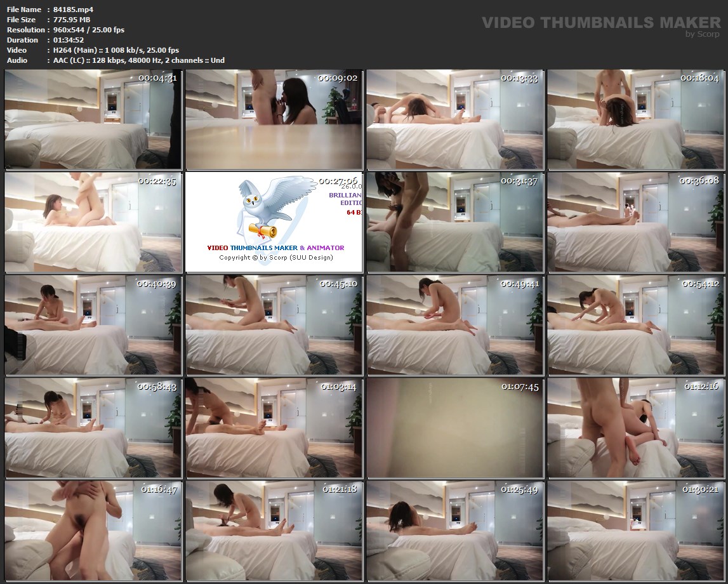Click the Audio label in header
Image resolution: width=728 pixels, height=584 pixels.
[x=17, y=60]
